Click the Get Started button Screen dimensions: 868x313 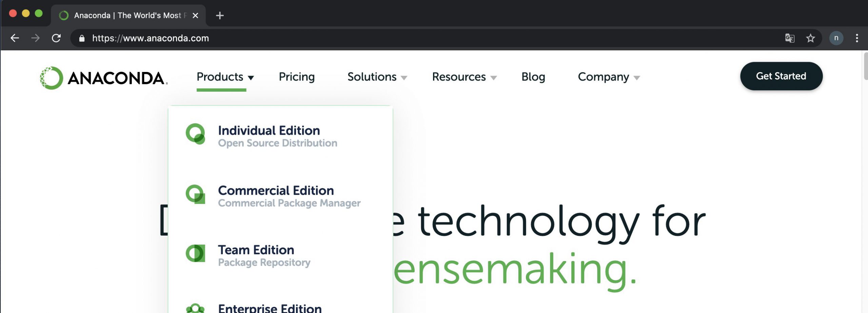click(x=781, y=76)
